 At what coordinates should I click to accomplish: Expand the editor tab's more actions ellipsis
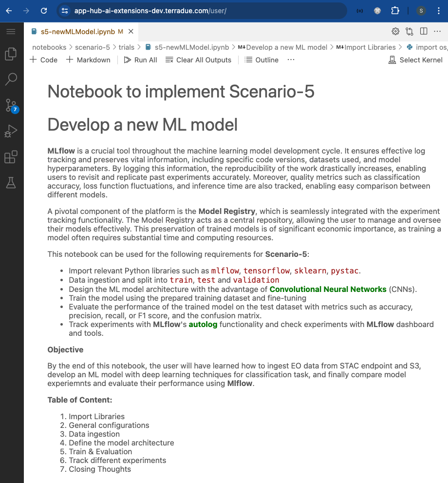click(x=438, y=31)
